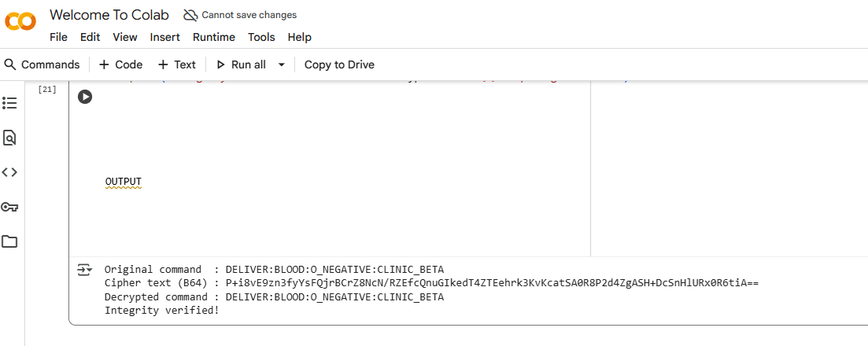Viewport: 868px width, 346px height.
Task: Click the Cannot save changes cloud icon
Action: point(190,15)
